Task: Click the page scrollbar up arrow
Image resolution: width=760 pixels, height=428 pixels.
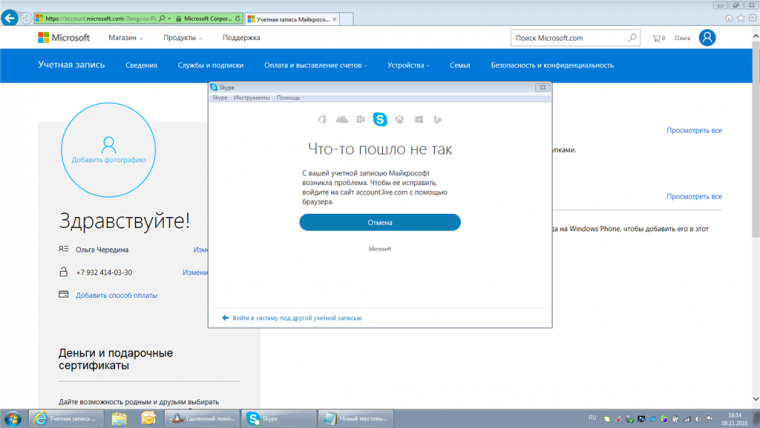Action: tap(755, 36)
